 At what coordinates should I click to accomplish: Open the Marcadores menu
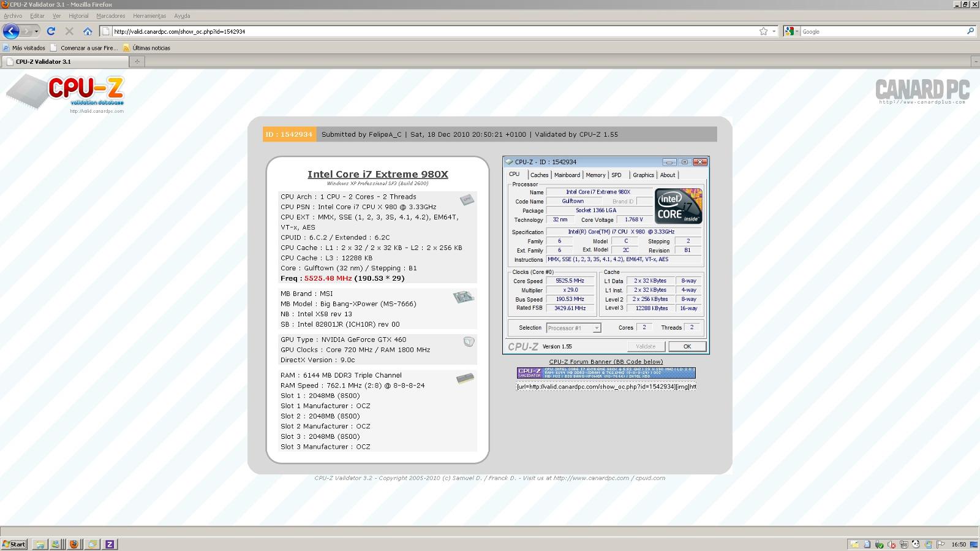(111, 16)
